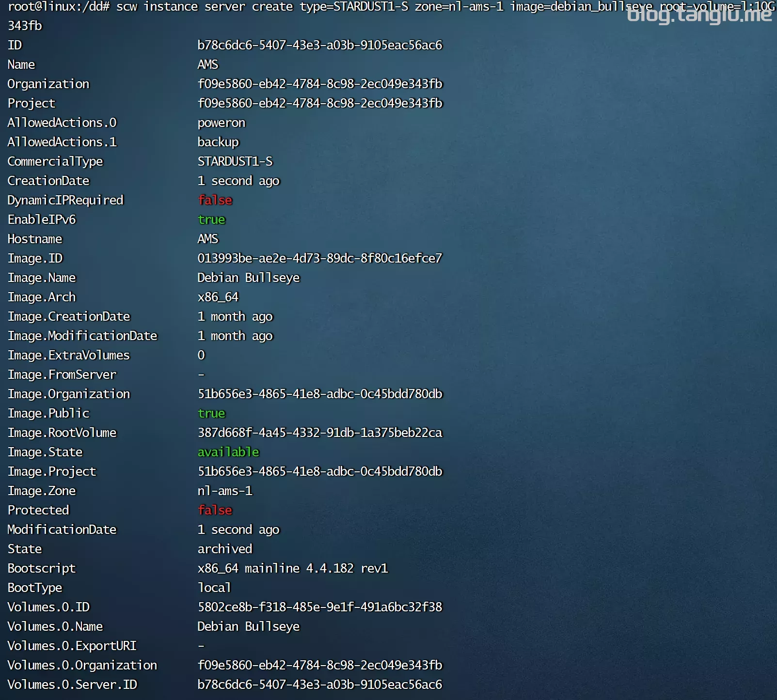
Task: Click the Volumes.0.ID value starting with 5802ce8b
Action: tap(319, 607)
